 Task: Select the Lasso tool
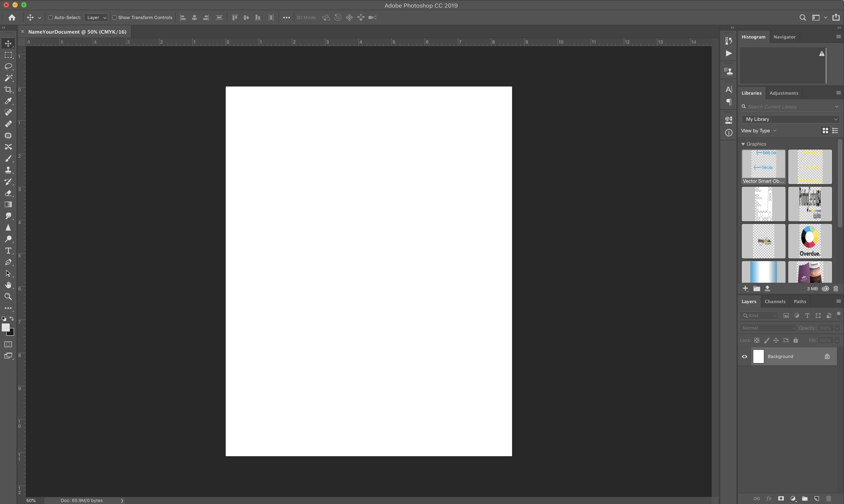(8, 67)
